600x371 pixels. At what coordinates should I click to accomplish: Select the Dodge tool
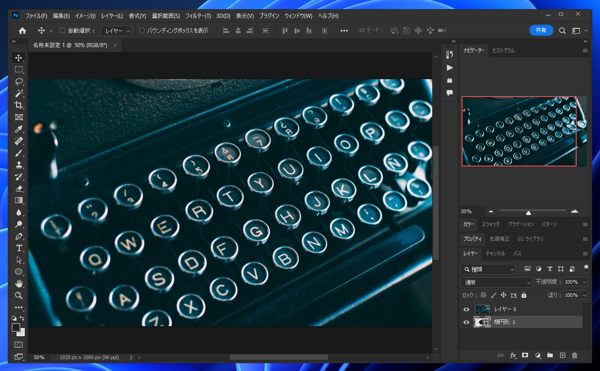[x=18, y=224]
